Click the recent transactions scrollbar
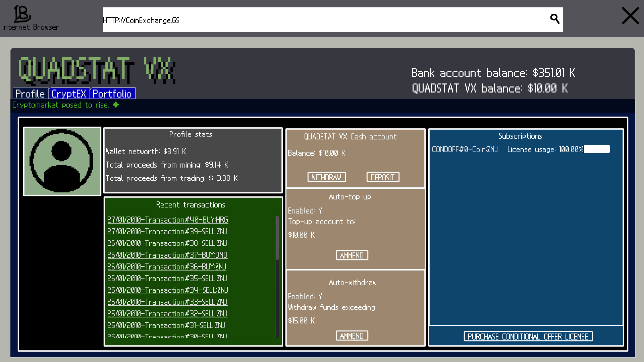644x362 pixels. (277, 238)
